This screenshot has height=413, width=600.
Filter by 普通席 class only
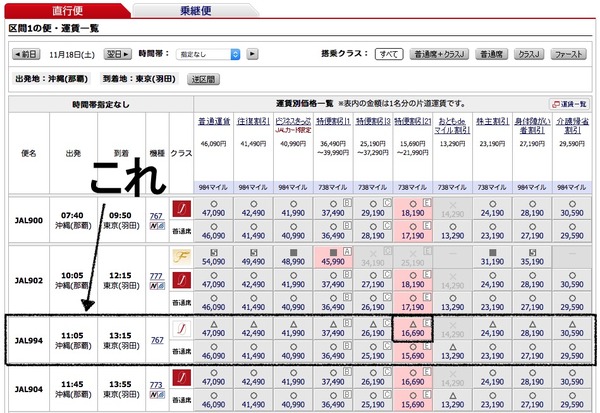coord(491,54)
